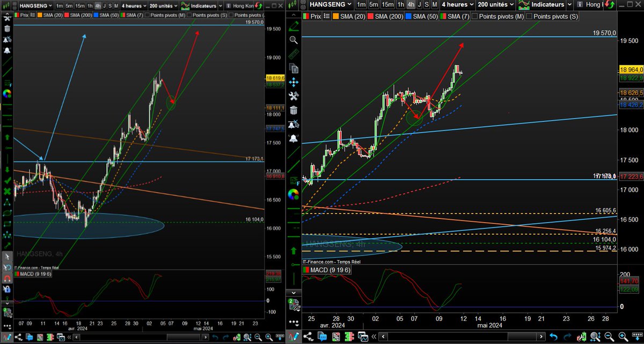The height and width of the screenshot is (344, 644).
Task: Click the copy objects icon in right chart sidebar
Action: [x=293, y=68]
